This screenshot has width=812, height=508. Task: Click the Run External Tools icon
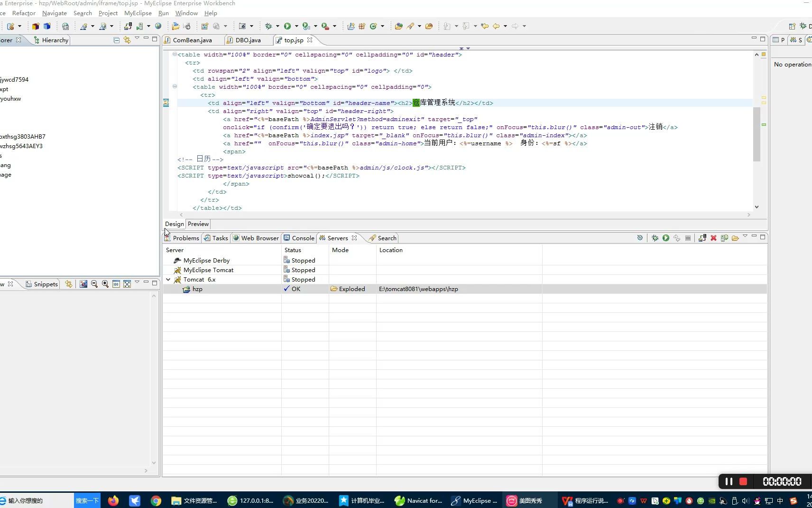[x=325, y=26]
